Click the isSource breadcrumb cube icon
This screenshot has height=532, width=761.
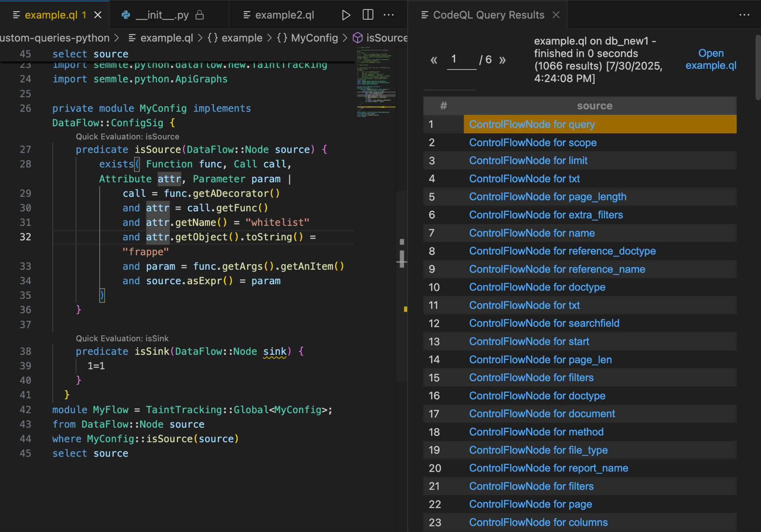357,38
